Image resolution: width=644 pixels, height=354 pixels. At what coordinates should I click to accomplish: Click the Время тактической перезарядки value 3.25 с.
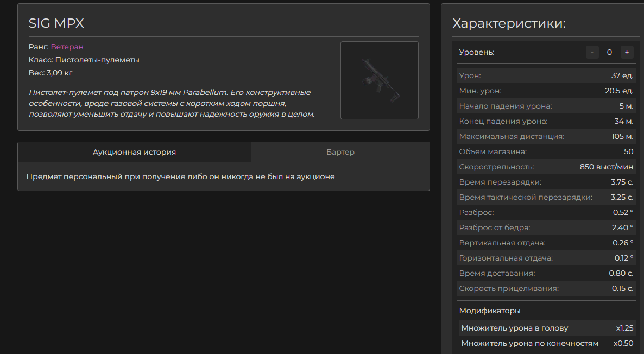[622, 197]
